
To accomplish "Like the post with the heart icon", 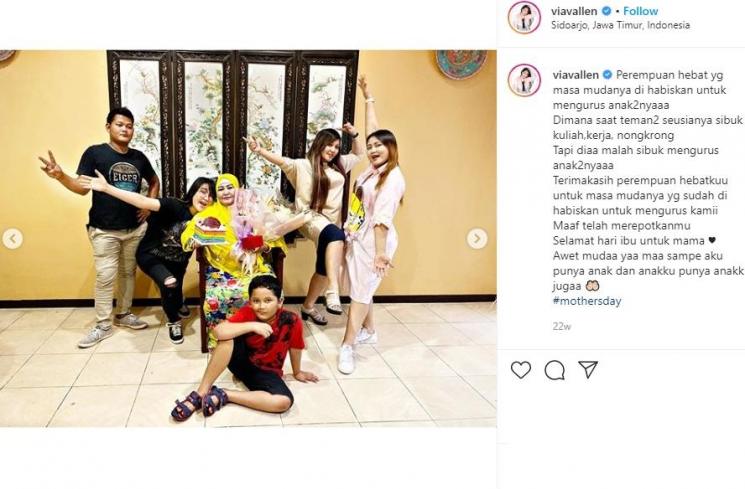I will click(x=521, y=369).
